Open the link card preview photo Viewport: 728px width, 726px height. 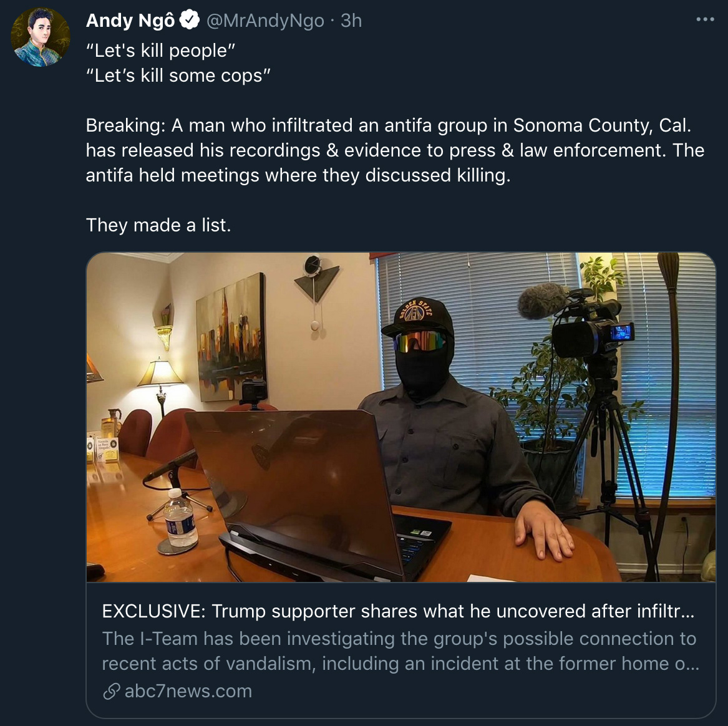tap(400, 417)
